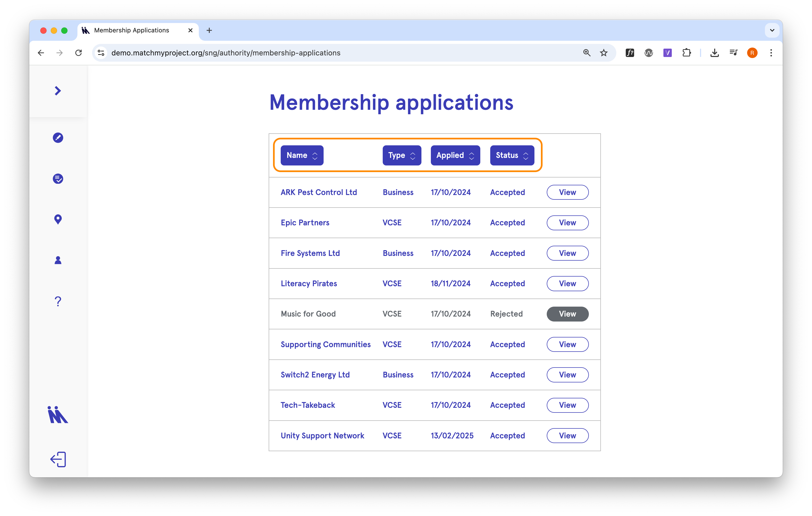The width and height of the screenshot is (812, 516).
Task: Click the Rejected status text
Action: click(506, 314)
